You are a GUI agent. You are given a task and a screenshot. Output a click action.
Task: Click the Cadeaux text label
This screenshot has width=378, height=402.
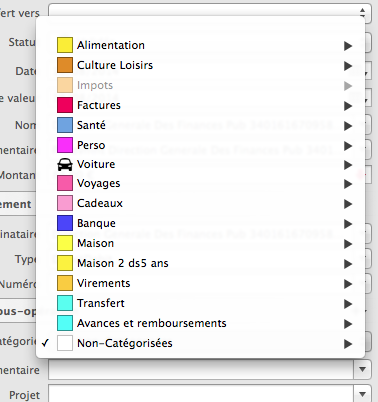[100, 203]
